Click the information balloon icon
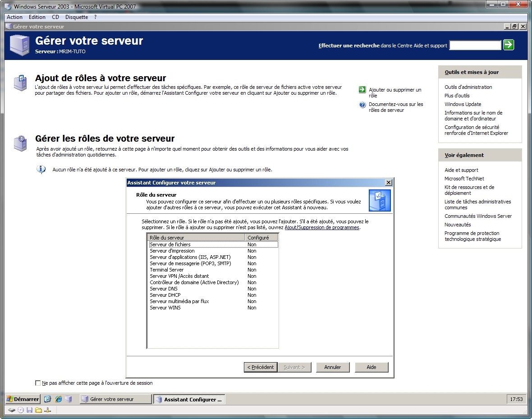This screenshot has height=419, width=532. 41,169
